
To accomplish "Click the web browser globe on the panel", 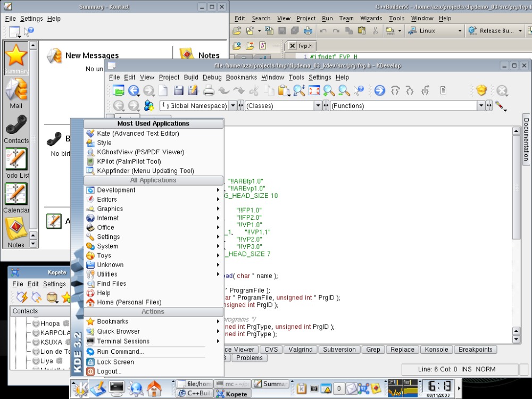I will [x=136, y=388].
